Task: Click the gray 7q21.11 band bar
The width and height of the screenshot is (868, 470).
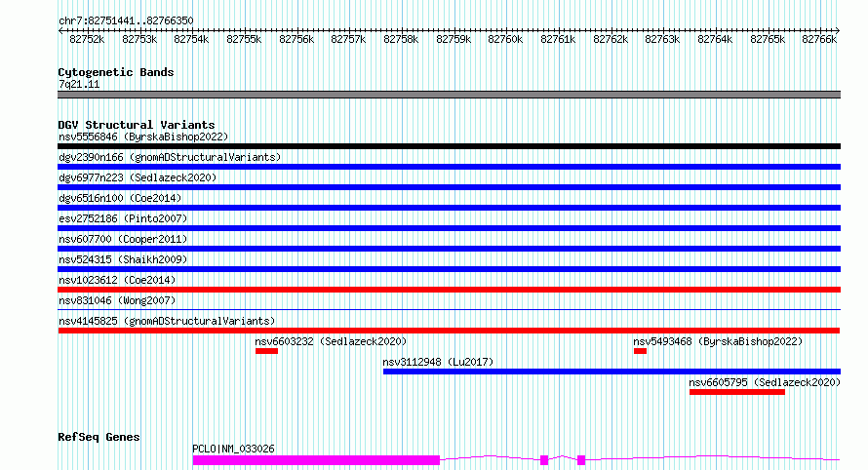Action: click(x=449, y=95)
